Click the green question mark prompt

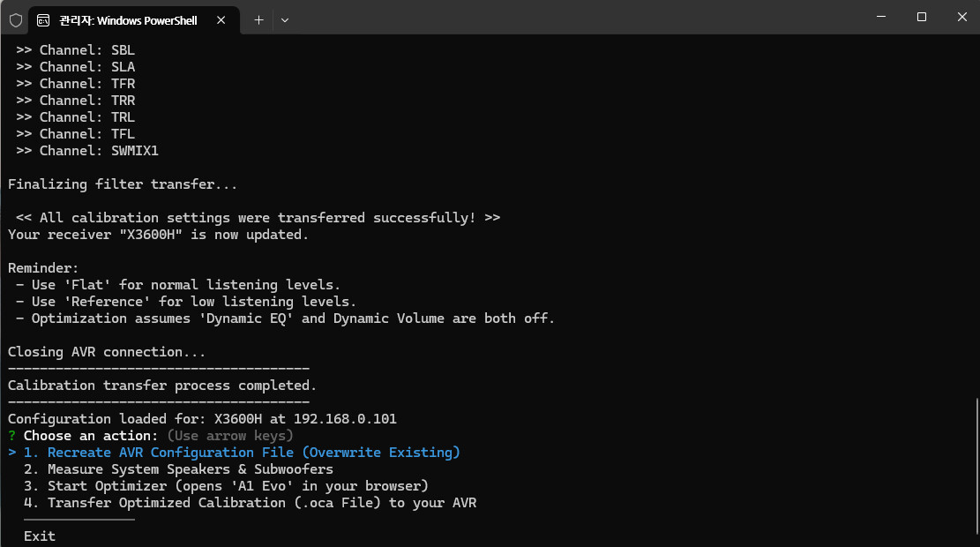pos(11,436)
